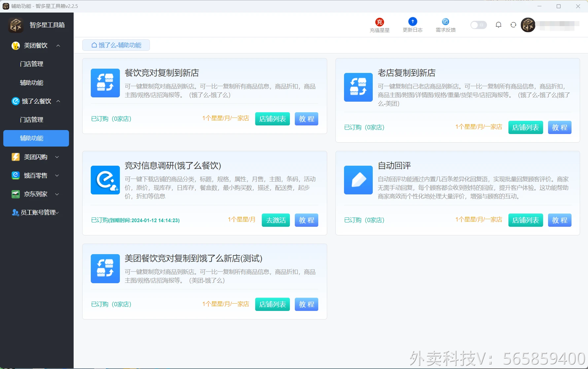588x369 pixels.
Task: Open 店铺列表 for 美团餐饮竞对复制到饿了么新店
Action: click(x=272, y=304)
